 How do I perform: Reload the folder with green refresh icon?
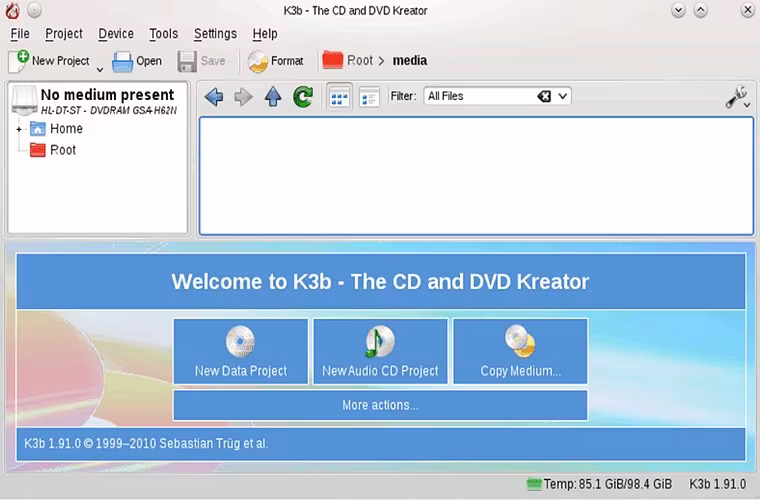pyautogui.click(x=303, y=97)
